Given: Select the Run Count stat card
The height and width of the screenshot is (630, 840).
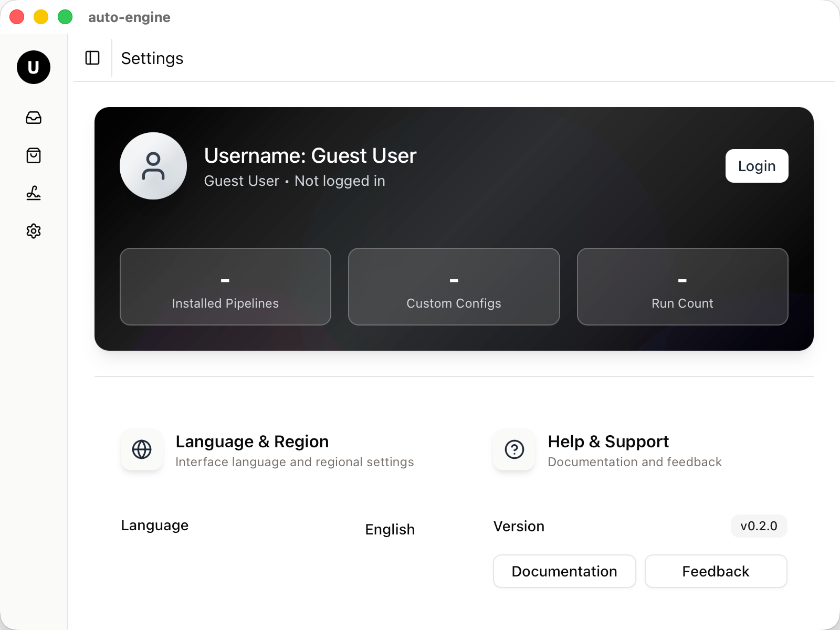Looking at the screenshot, I should [x=682, y=287].
